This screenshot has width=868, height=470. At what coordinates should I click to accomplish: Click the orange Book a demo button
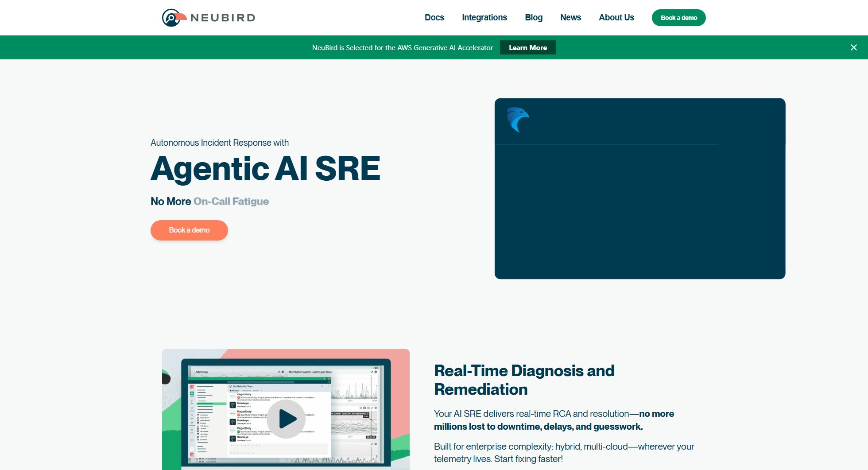[189, 230]
